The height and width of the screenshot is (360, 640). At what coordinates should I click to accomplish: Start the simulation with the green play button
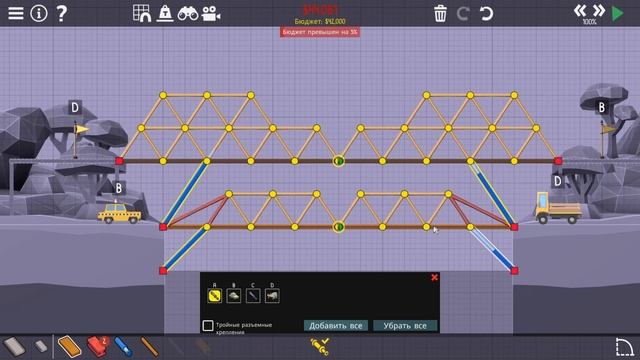click(x=618, y=13)
